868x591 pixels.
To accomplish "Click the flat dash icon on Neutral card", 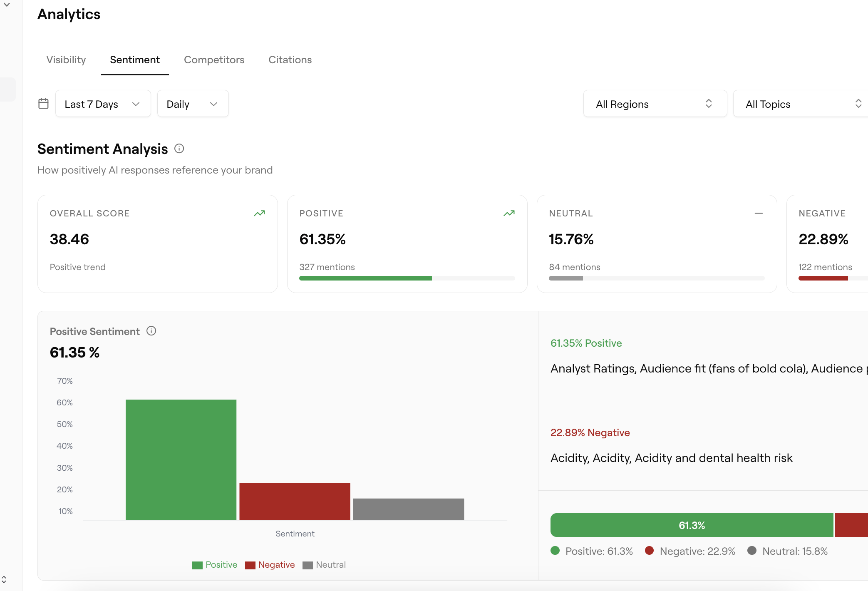I will point(759,214).
